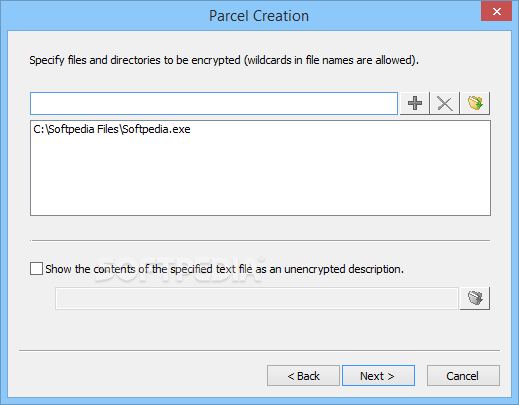Focus the file path input field

click(214, 103)
